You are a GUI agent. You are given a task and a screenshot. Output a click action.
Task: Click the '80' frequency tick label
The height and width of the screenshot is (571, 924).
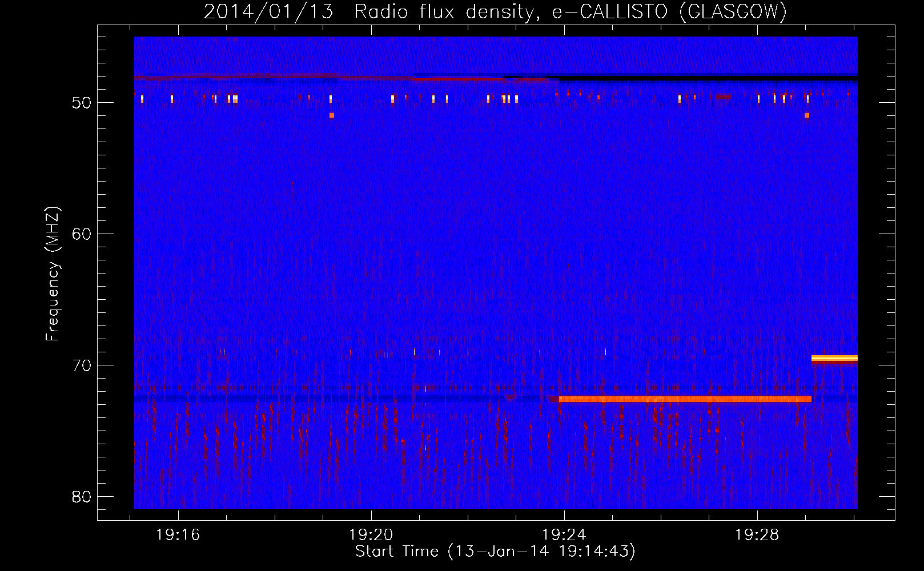tap(82, 497)
